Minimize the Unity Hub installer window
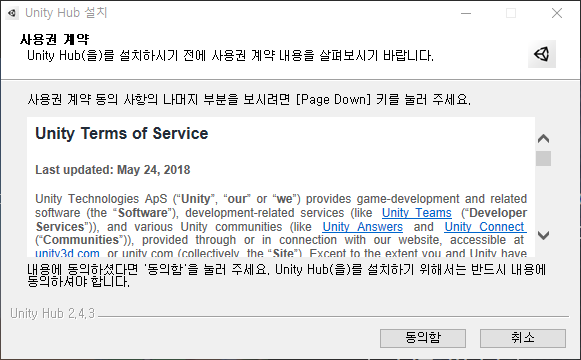Viewport: 581px width, 360px height. tap(466, 13)
